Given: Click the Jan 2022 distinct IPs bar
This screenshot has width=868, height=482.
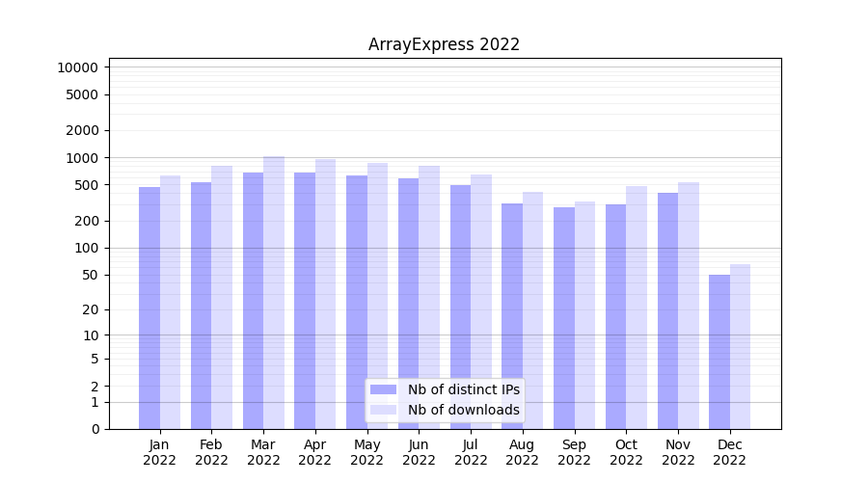Looking at the screenshot, I should (149, 308).
